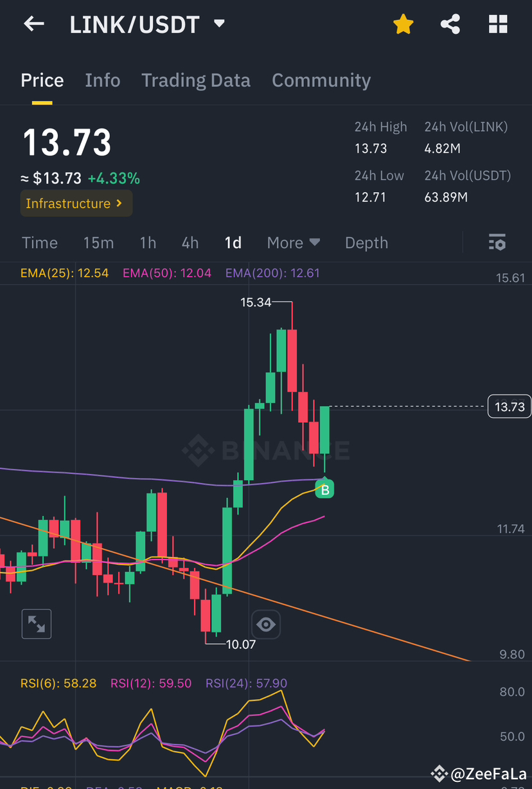
Task: Open chart indicator settings icon beside Depth
Action: coord(497,242)
